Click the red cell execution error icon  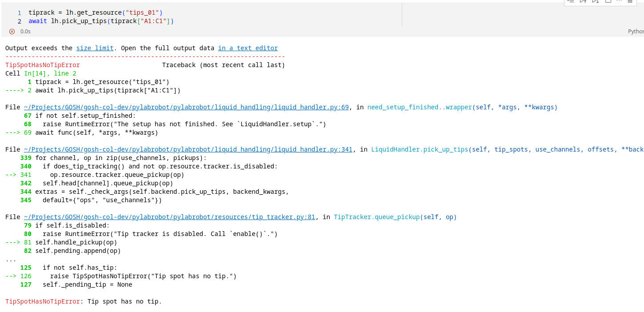point(12,32)
